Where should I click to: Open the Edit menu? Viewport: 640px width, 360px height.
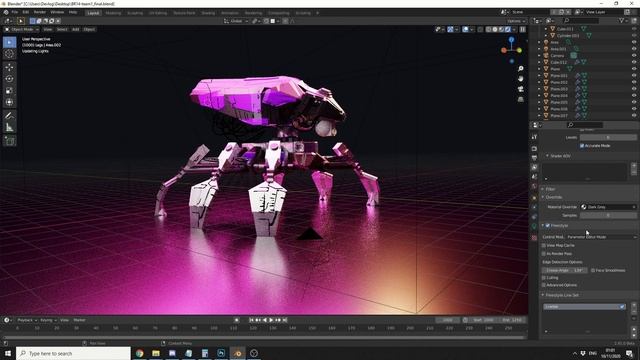[x=26, y=12]
